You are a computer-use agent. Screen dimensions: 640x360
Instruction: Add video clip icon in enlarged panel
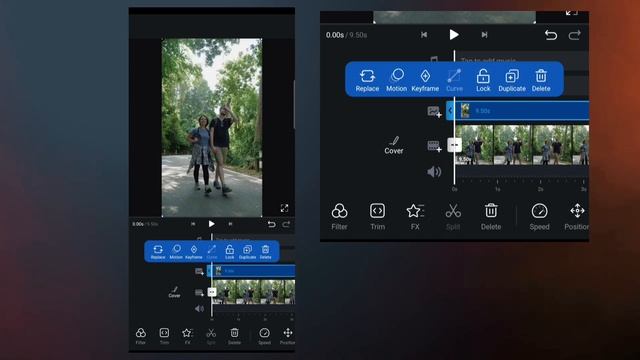click(434, 146)
